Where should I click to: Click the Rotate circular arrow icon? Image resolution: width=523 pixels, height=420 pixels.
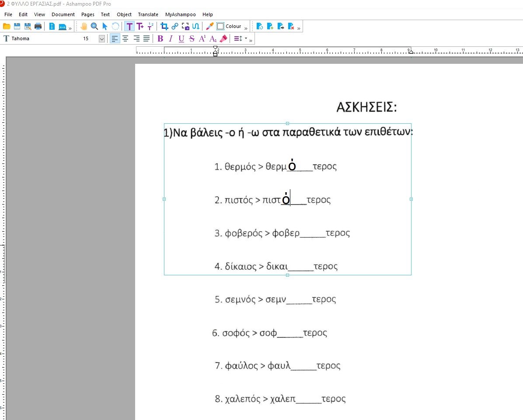(115, 26)
